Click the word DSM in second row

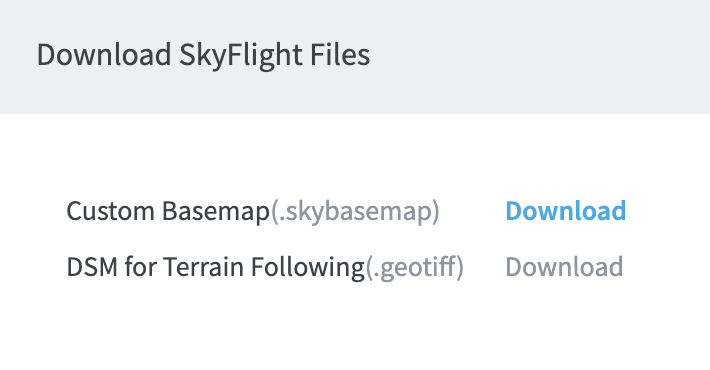(92, 267)
